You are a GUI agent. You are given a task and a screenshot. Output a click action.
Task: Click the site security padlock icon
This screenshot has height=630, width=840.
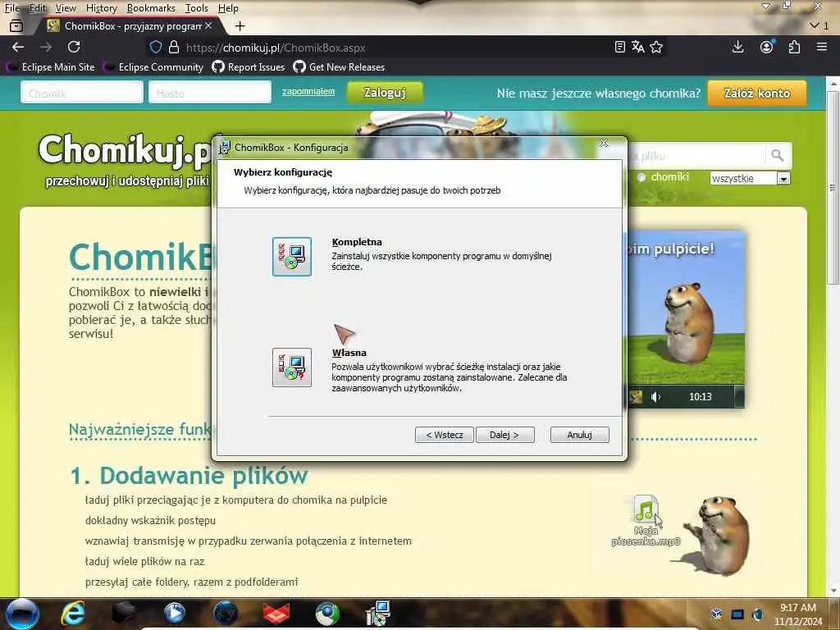(x=174, y=47)
